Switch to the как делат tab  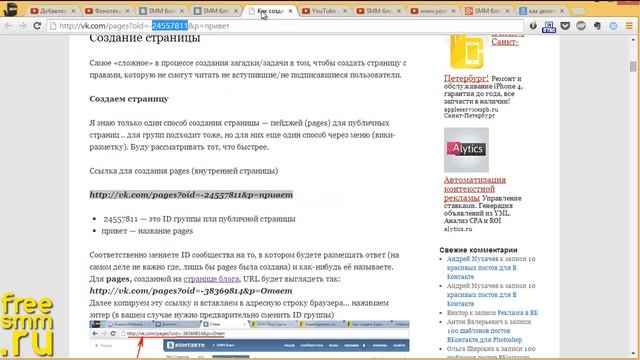pyautogui.click(x=541, y=11)
